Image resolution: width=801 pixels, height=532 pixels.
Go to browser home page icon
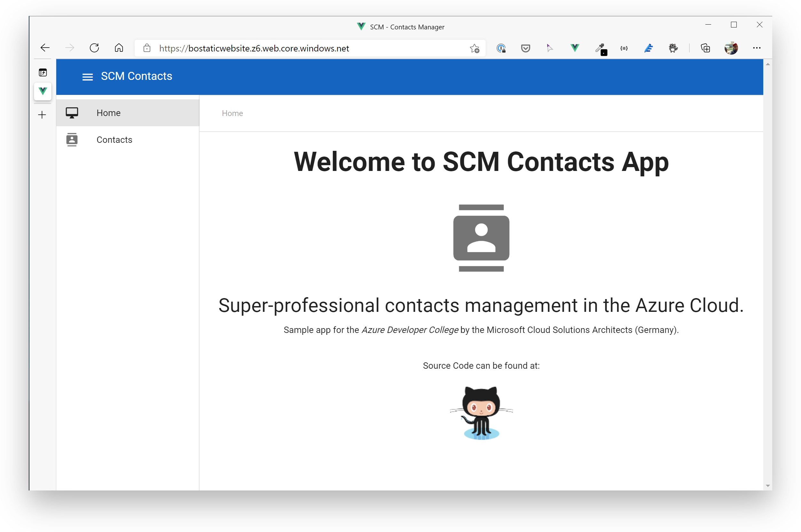(119, 48)
